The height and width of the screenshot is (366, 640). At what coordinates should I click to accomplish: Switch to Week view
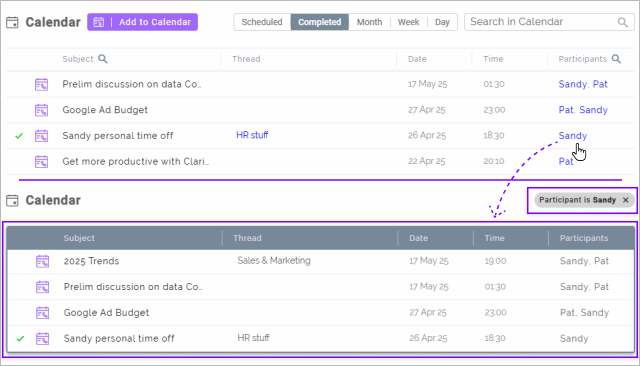[x=409, y=22]
